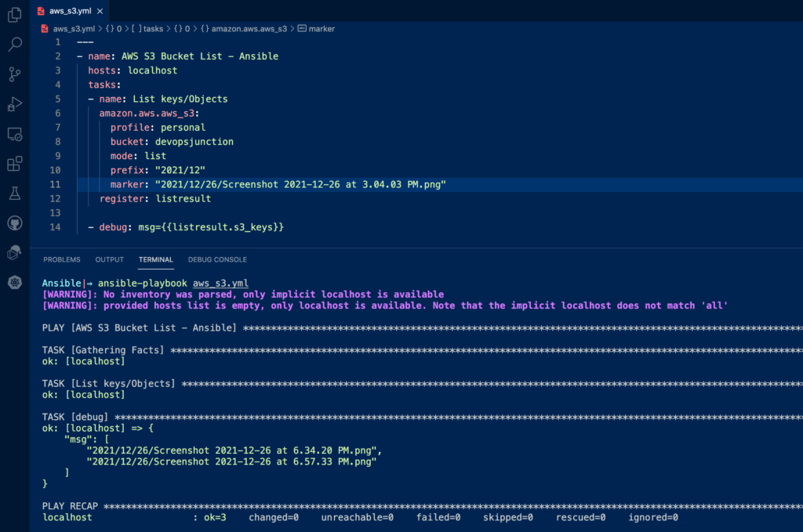Place cursor on the register: listresult line
803x532 pixels.
(x=157, y=198)
